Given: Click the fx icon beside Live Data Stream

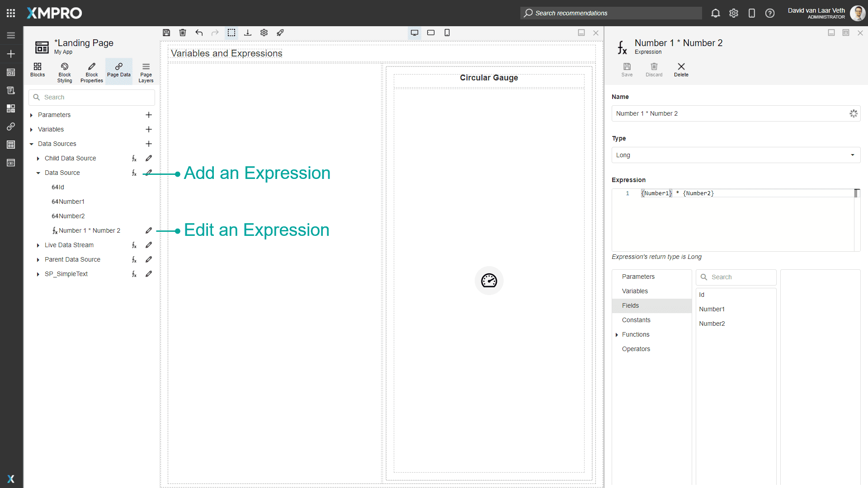Looking at the screenshot, I should tap(134, 245).
